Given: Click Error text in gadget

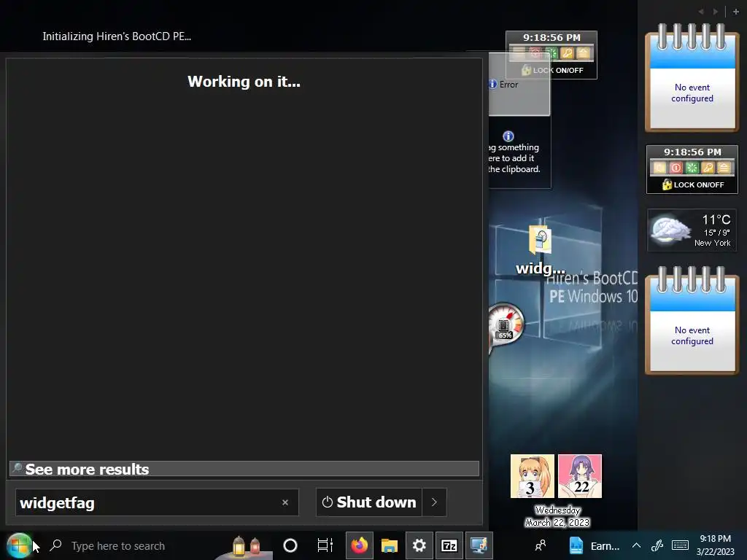Looking at the screenshot, I should pos(508,85).
